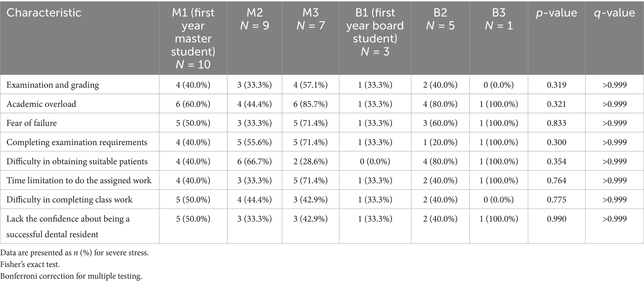Viewport: 644px width, 283px height.
Task: Select the Academic overload row label
Action: click(41, 104)
